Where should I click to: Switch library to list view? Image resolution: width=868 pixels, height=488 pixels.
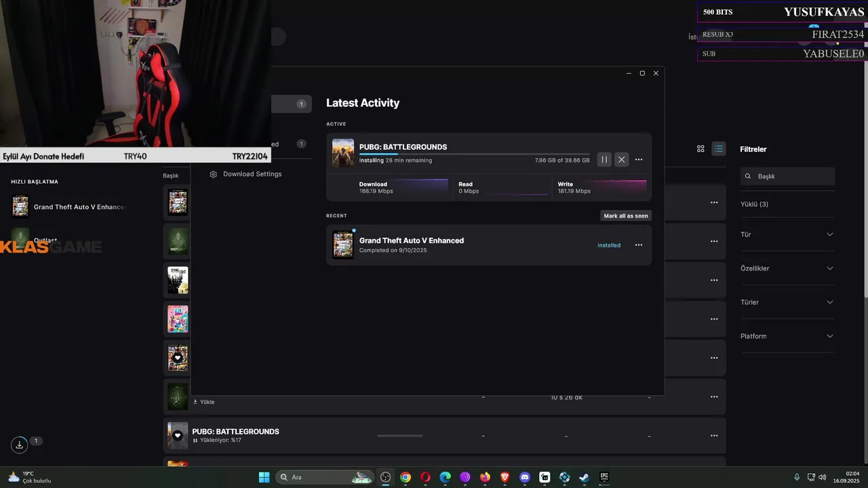[719, 149]
